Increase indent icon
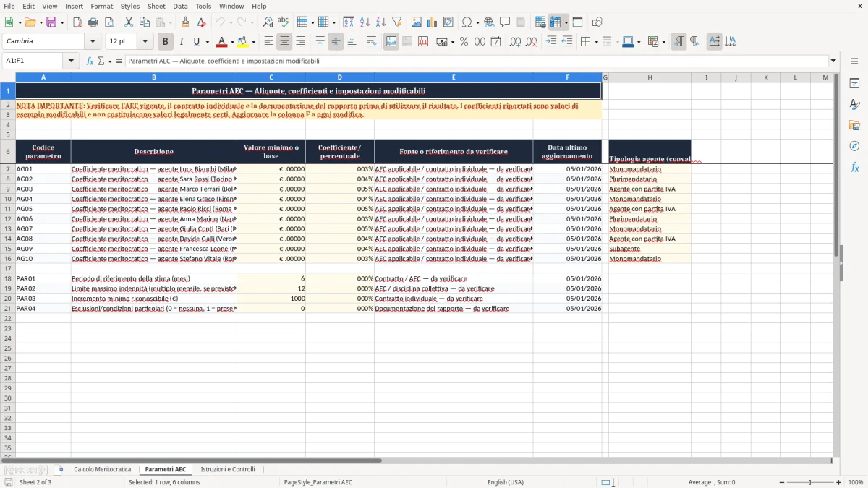 point(551,42)
